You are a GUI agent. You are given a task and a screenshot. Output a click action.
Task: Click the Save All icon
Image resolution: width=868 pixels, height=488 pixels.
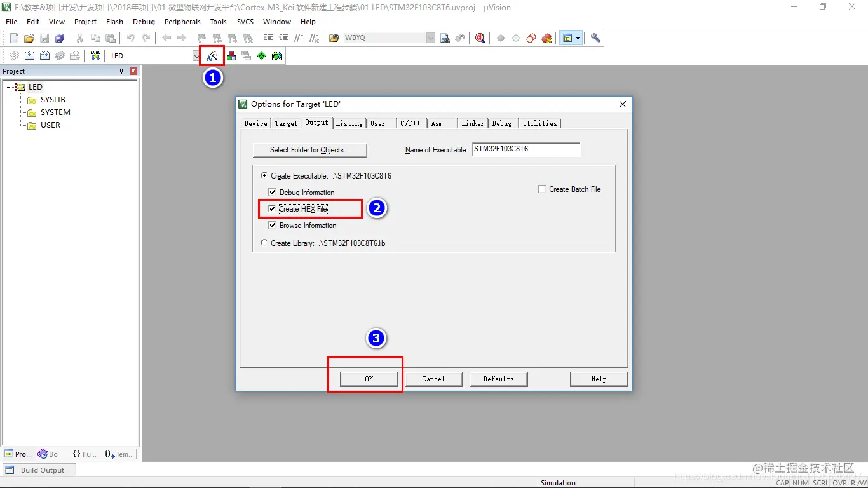tap(60, 38)
